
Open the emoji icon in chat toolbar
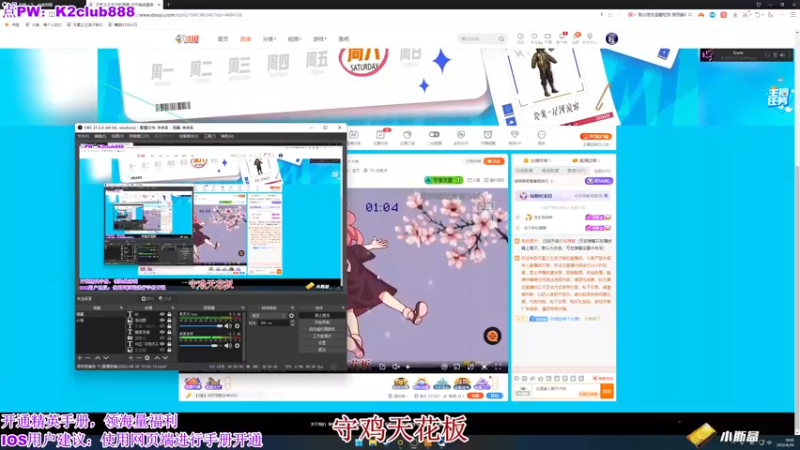point(516,379)
